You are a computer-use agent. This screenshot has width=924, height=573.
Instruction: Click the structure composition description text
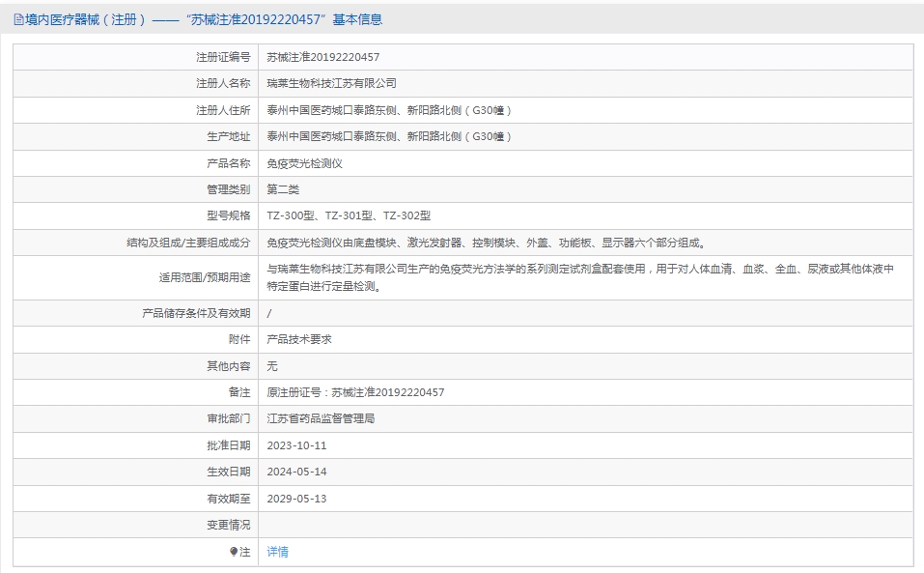point(487,243)
